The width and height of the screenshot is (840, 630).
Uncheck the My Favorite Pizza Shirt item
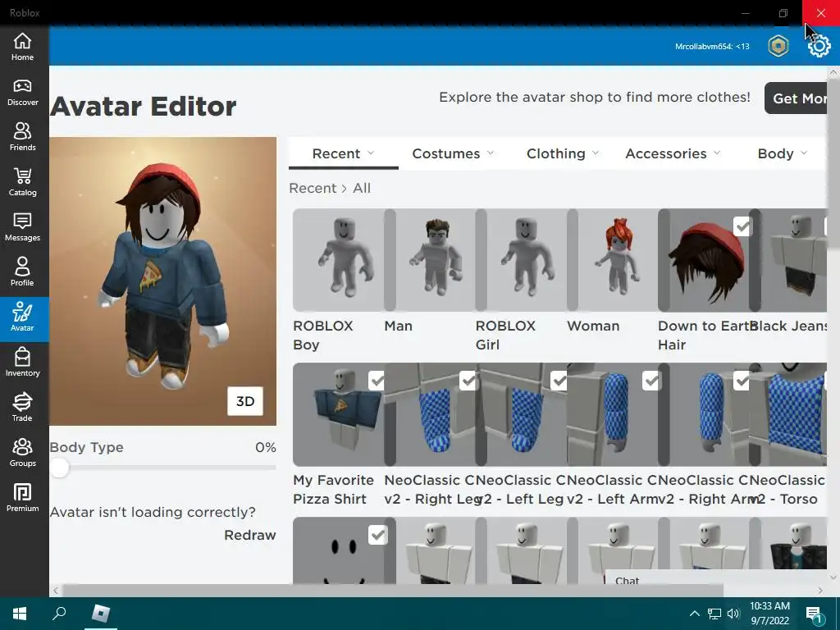[x=377, y=381]
